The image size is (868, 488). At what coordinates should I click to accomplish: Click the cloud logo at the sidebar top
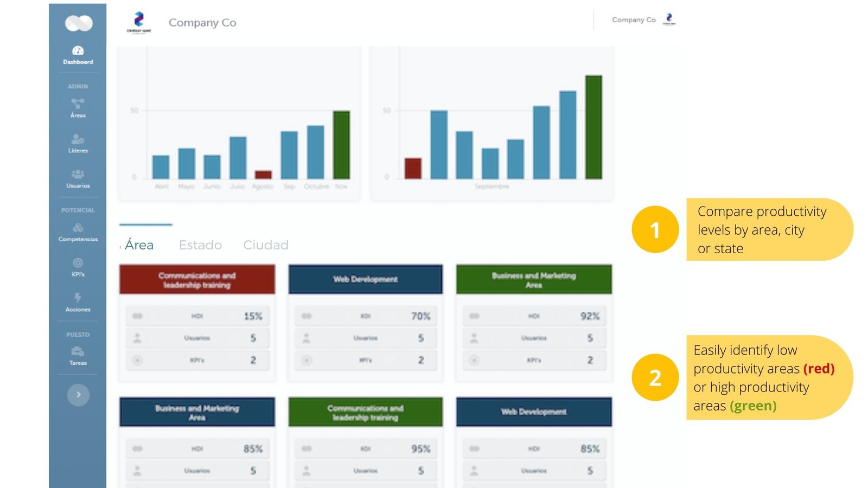pyautogui.click(x=79, y=23)
